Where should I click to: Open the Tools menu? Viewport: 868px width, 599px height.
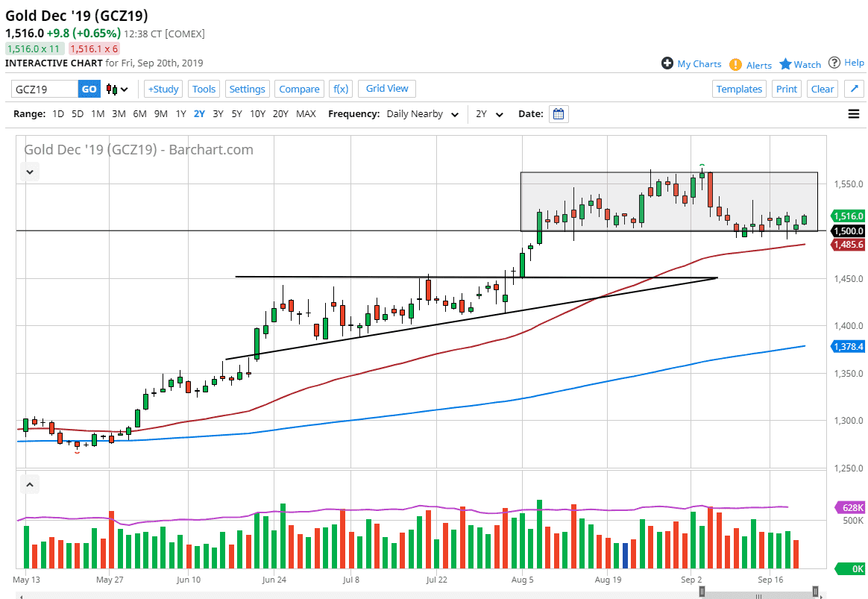[x=204, y=89]
